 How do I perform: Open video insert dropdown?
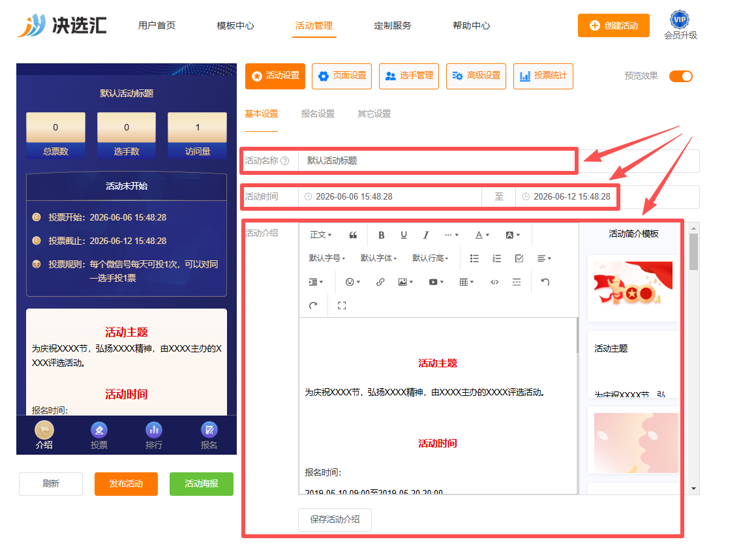[436, 282]
